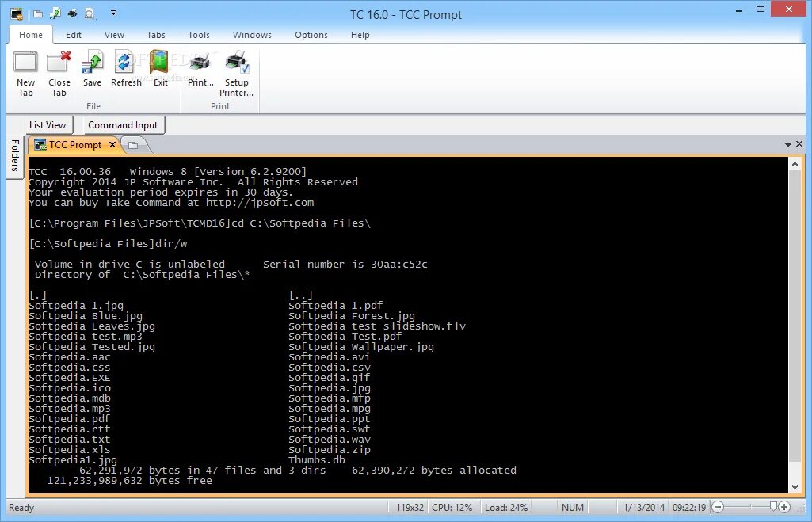
Task: Select the TCC Prompt tab
Action: coord(74,145)
